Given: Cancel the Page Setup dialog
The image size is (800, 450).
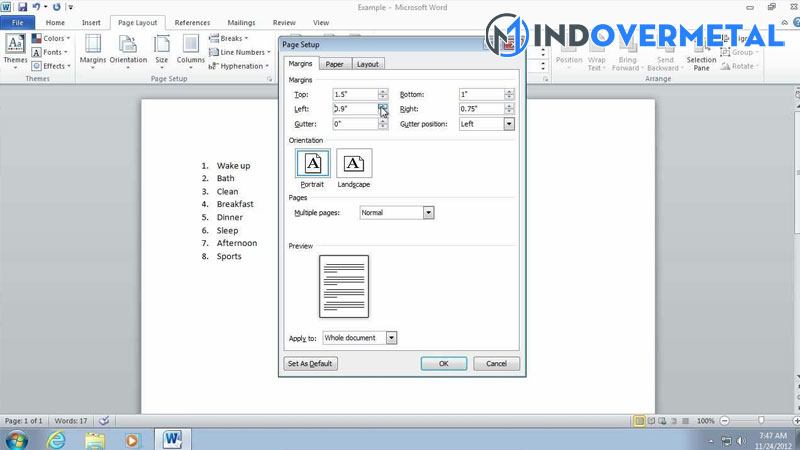Looking at the screenshot, I should (496, 364).
